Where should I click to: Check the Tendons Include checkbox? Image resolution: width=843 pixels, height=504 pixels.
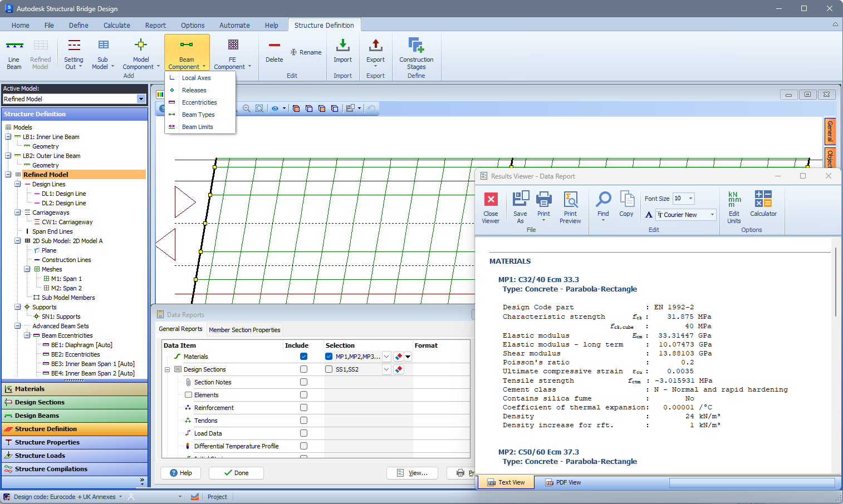click(303, 421)
